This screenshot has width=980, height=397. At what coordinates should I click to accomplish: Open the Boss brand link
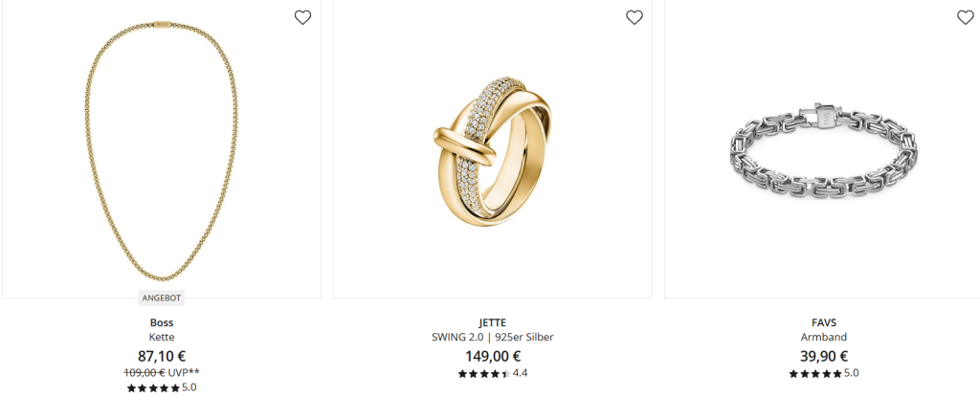tap(161, 322)
